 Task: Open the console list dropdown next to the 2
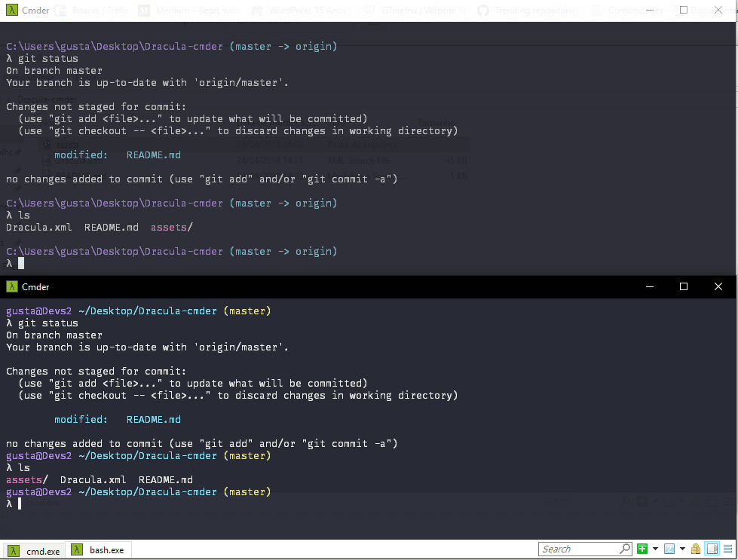click(682, 548)
